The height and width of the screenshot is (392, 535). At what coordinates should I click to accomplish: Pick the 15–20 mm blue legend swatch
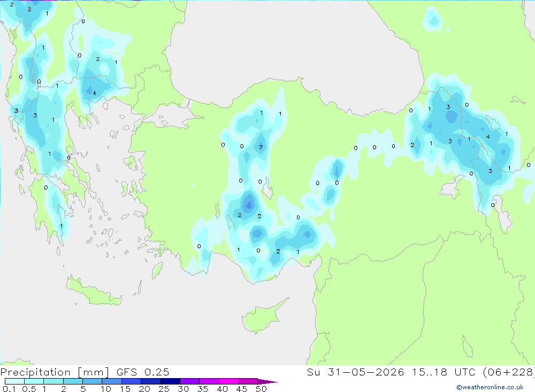point(131,381)
